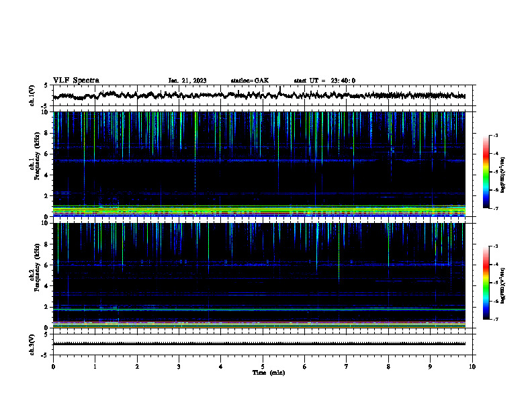
Task: Click the ch.2 spectrogram color scale bar
Action: 486,283
